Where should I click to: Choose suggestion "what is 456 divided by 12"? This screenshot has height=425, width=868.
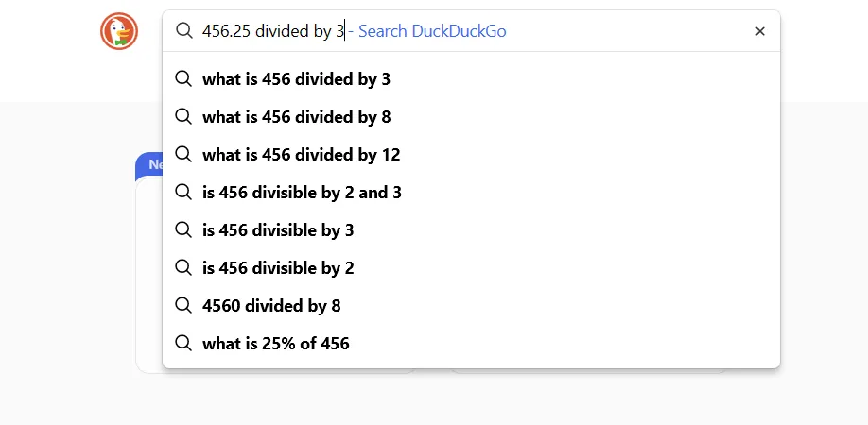pyautogui.click(x=301, y=155)
